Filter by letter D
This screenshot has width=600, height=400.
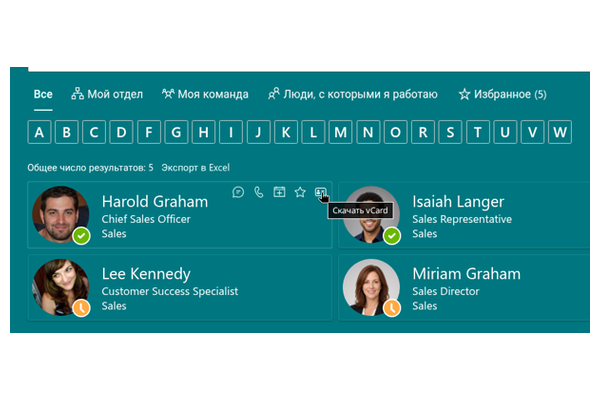click(x=121, y=132)
